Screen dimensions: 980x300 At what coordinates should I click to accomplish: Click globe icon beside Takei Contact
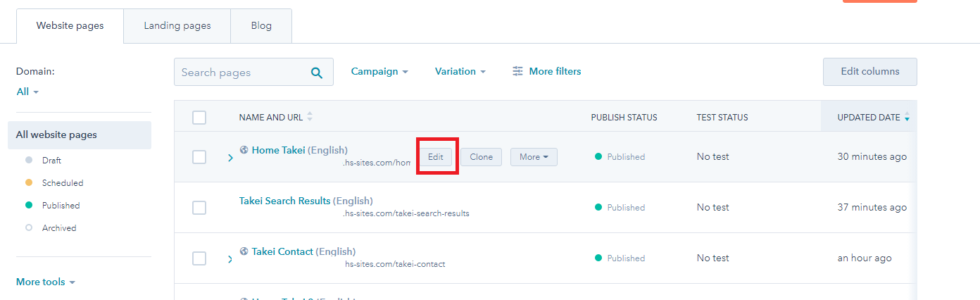coord(244,251)
